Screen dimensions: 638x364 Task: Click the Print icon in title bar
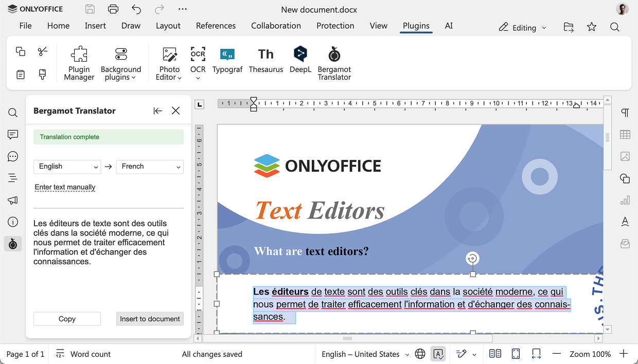[113, 9]
